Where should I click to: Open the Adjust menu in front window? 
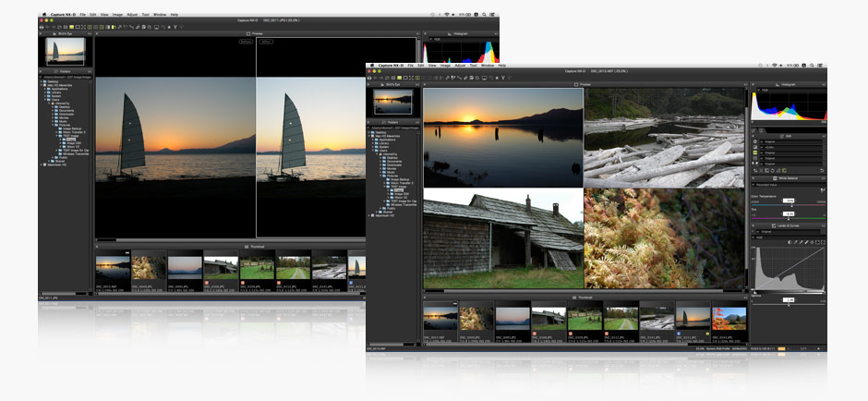click(x=458, y=66)
